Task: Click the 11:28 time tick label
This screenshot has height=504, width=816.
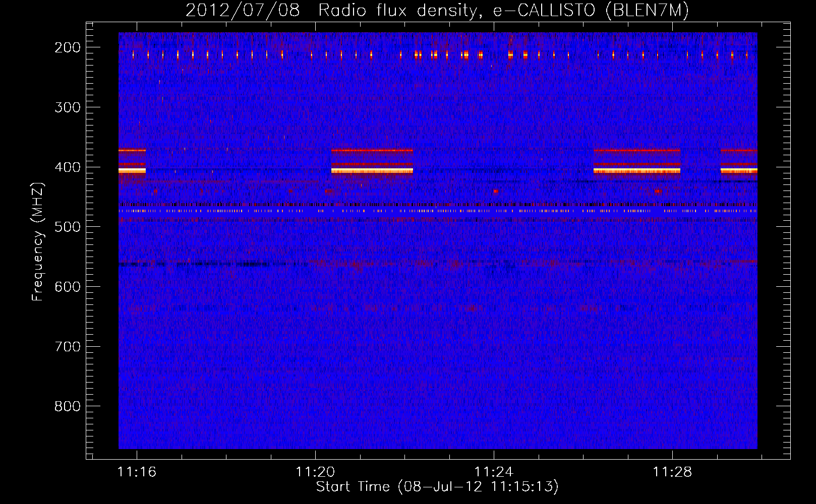Action: (672, 472)
